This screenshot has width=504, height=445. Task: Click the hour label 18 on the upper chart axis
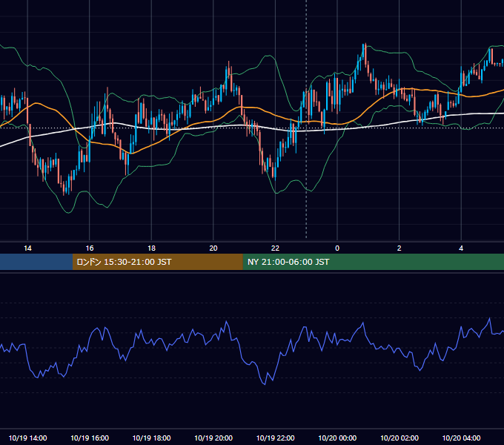pyautogui.click(x=151, y=248)
